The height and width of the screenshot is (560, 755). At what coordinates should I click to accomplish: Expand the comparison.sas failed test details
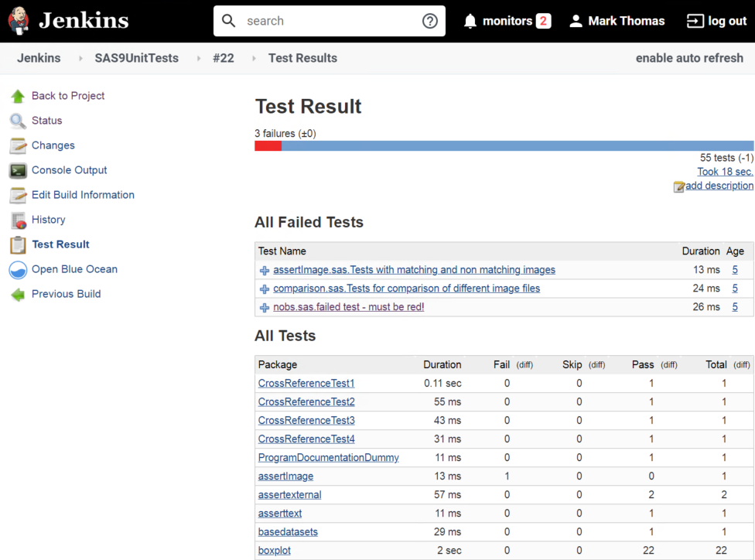(x=265, y=289)
